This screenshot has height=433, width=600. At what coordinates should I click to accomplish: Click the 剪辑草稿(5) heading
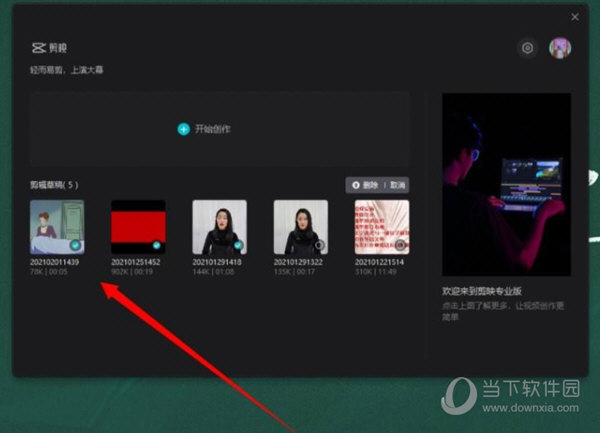(54, 185)
